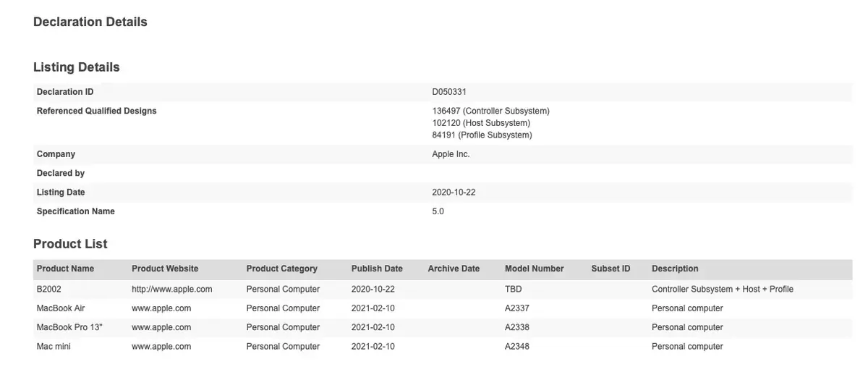Screen dimensions: 868x367
Task: Click the Product Website column header
Action: (165, 269)
